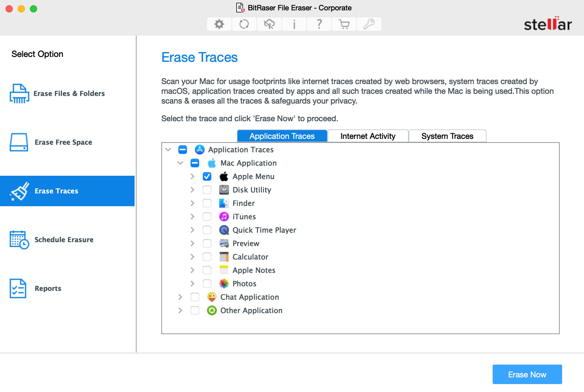Expand the Disk Utility row

click(192, 190)
